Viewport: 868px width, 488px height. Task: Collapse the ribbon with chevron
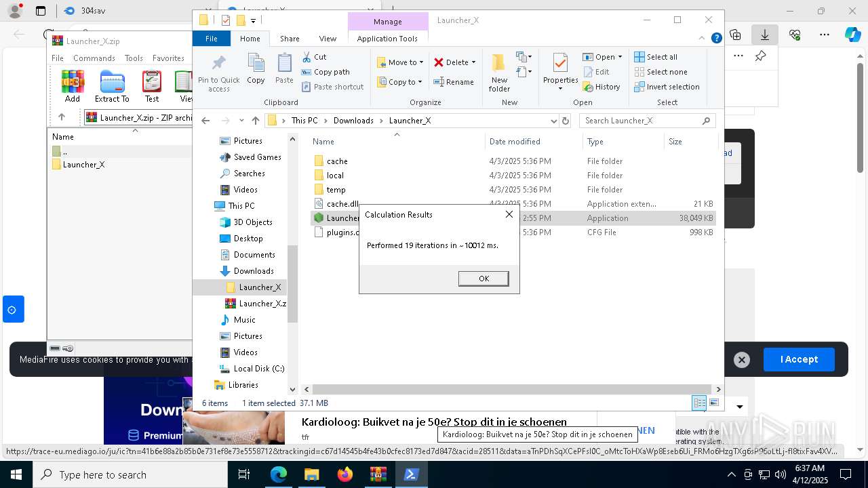pos(703,39)
